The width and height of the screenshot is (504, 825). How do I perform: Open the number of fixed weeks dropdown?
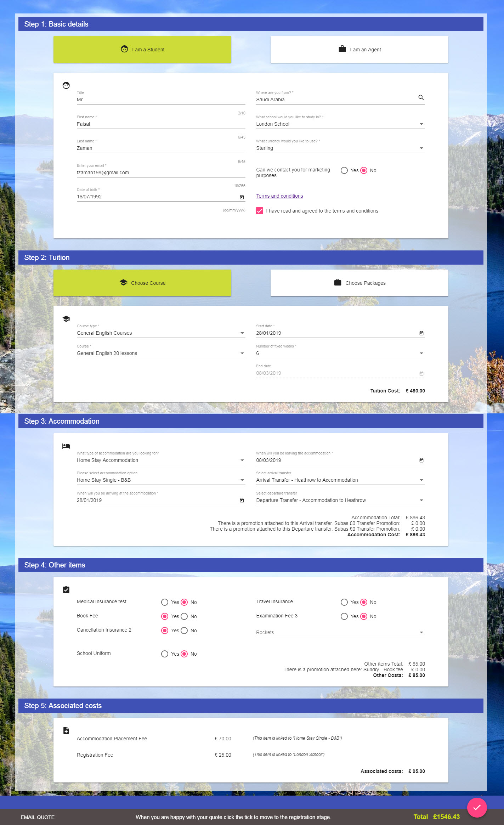point(340,353)
